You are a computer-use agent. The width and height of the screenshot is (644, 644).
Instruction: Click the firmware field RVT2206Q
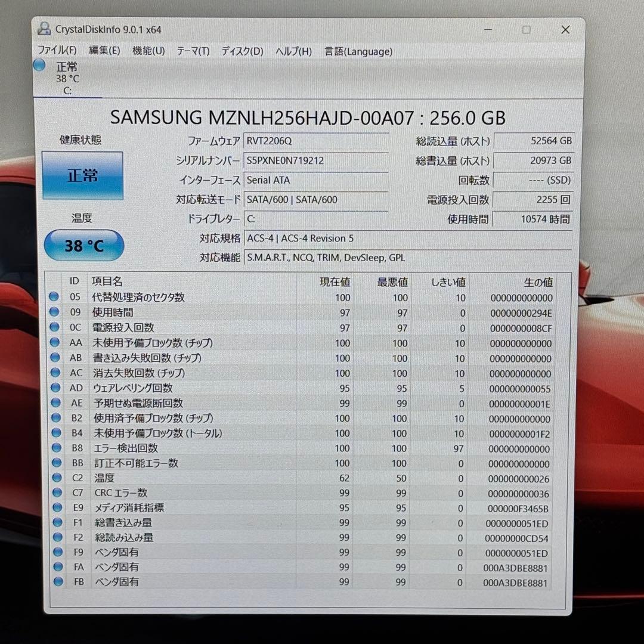316,141
